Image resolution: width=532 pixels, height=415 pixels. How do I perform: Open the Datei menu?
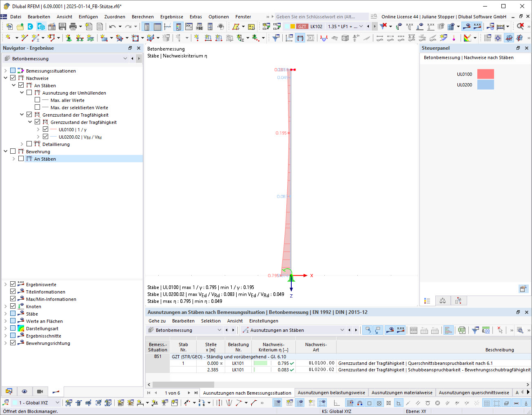point(16,17)
